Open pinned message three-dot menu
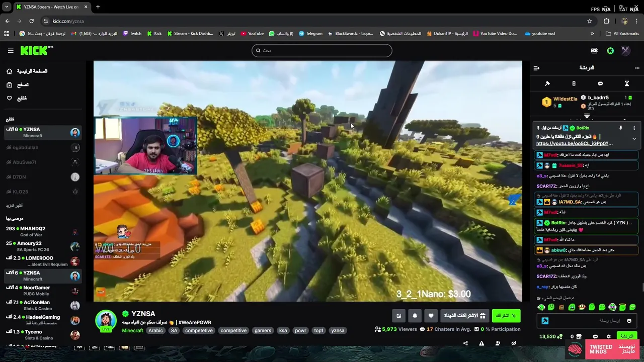The height and width of the screenshot is (362, 644). pyautogui.click(x=634, y=128)
